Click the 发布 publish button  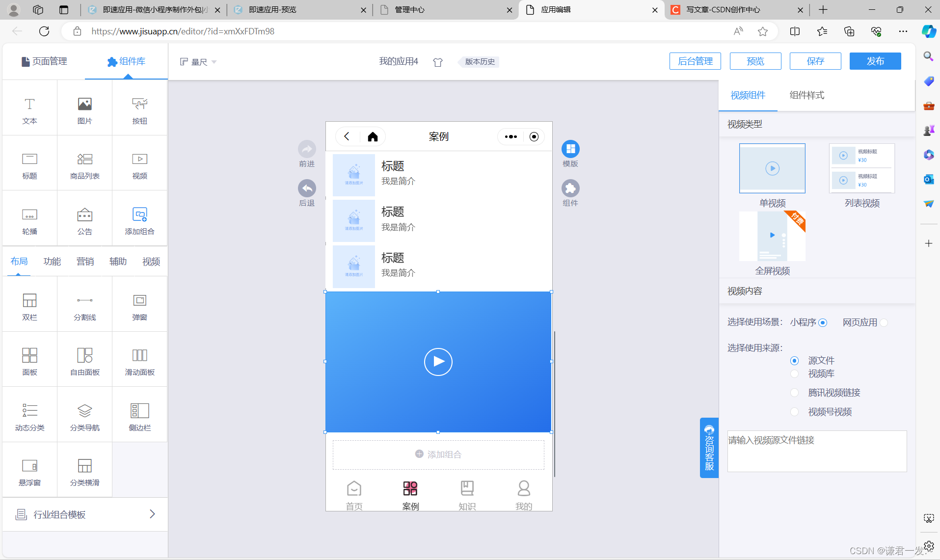[875, 61]
